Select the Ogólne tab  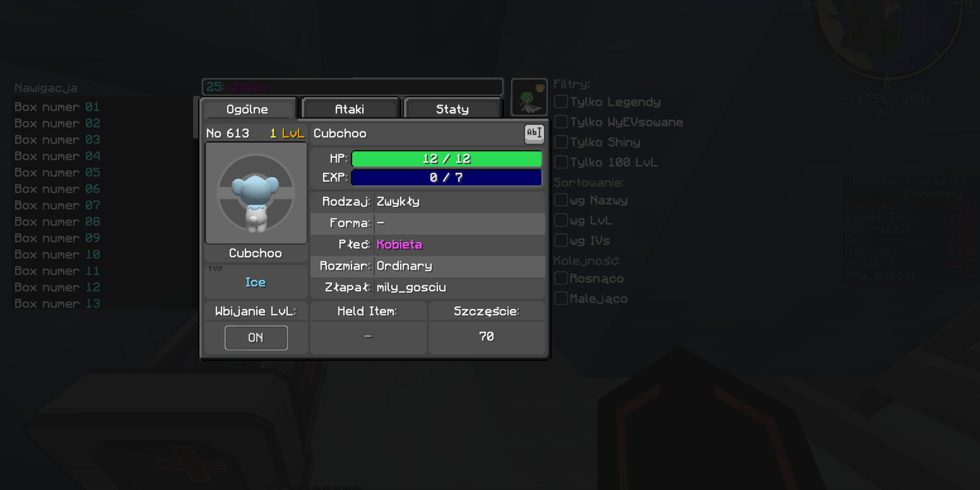(247, 109)
